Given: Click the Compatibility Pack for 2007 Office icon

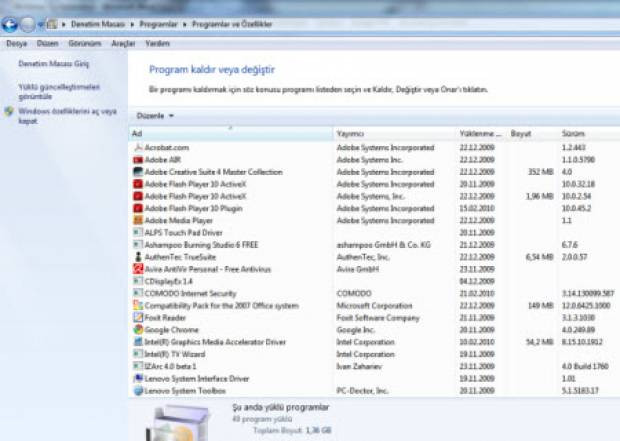Looking at the screenshot, I should pyautogui.click(x=138, y=305).
